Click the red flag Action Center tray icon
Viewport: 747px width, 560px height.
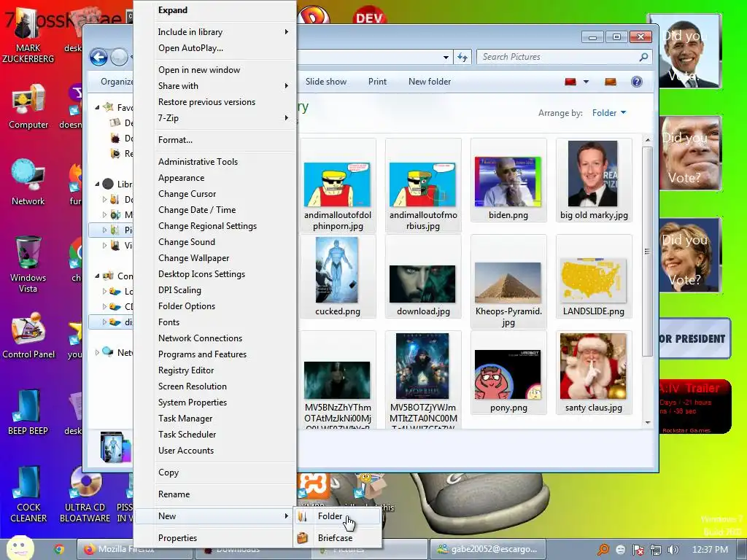click(638, 550)
